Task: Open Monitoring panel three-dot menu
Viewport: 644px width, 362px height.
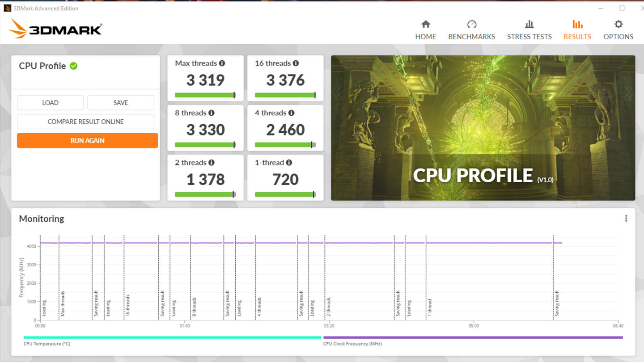Action: 626,219
